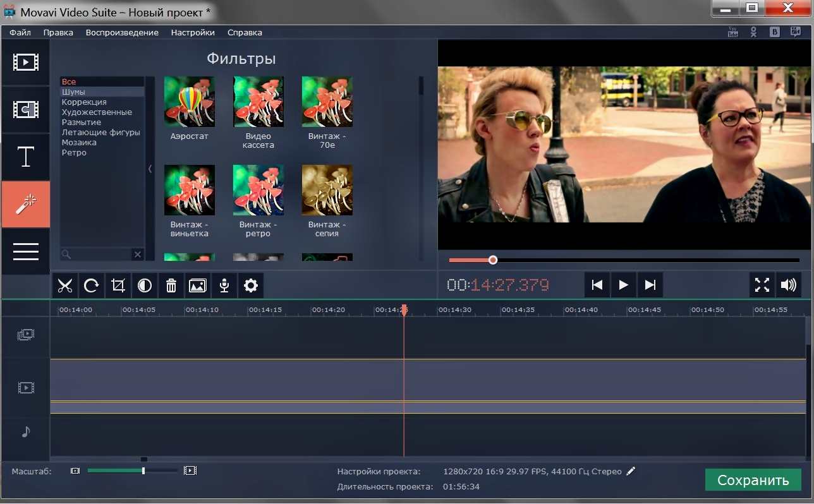Open the More tools hamburger icon
This screenshot has width=814, height=504.
(26, 251)
